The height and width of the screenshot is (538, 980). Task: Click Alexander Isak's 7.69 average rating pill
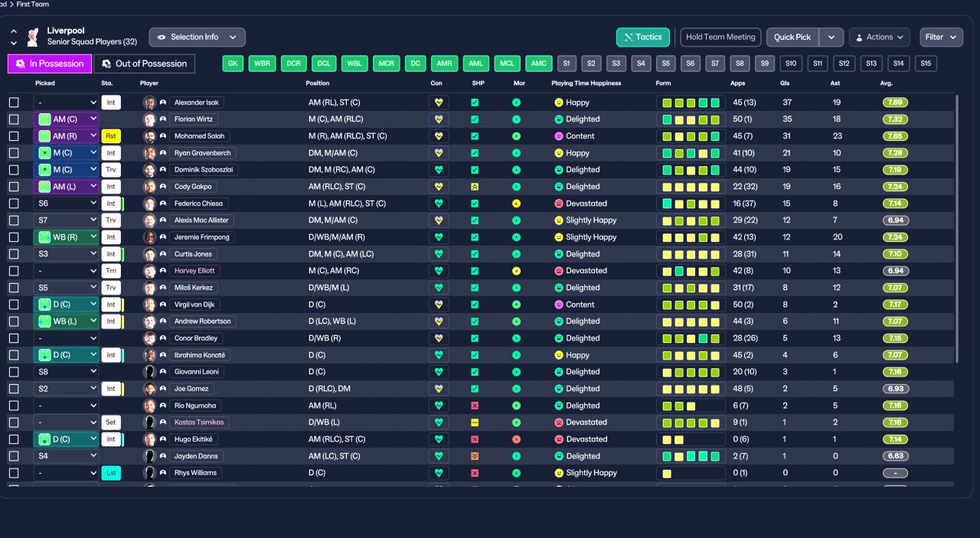tap(895, 103)
